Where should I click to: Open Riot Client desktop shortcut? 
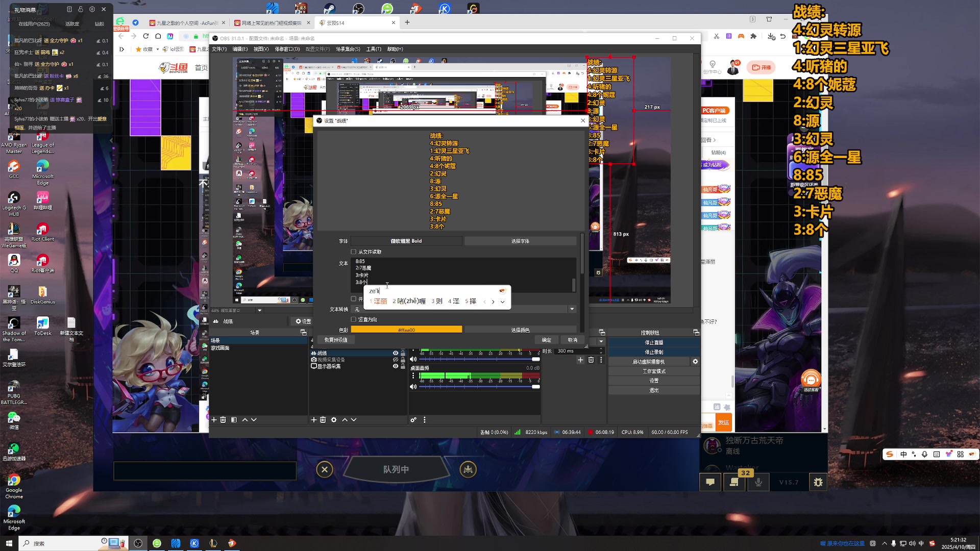click(42, 232)
